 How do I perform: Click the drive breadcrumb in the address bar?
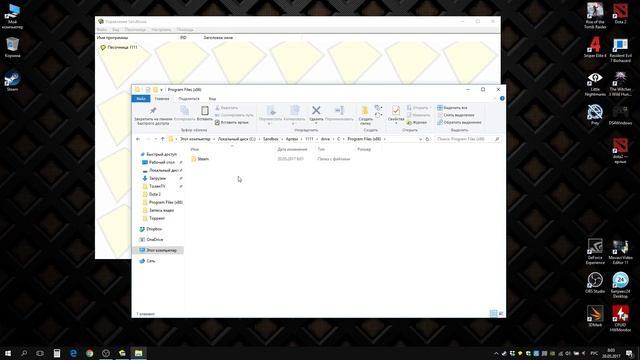[325, 139]
